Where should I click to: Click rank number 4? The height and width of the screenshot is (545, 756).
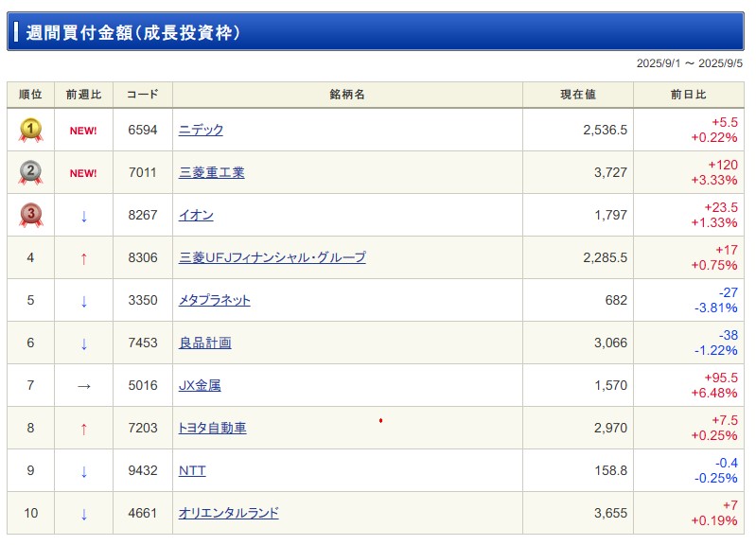click(x=30, y=257)
